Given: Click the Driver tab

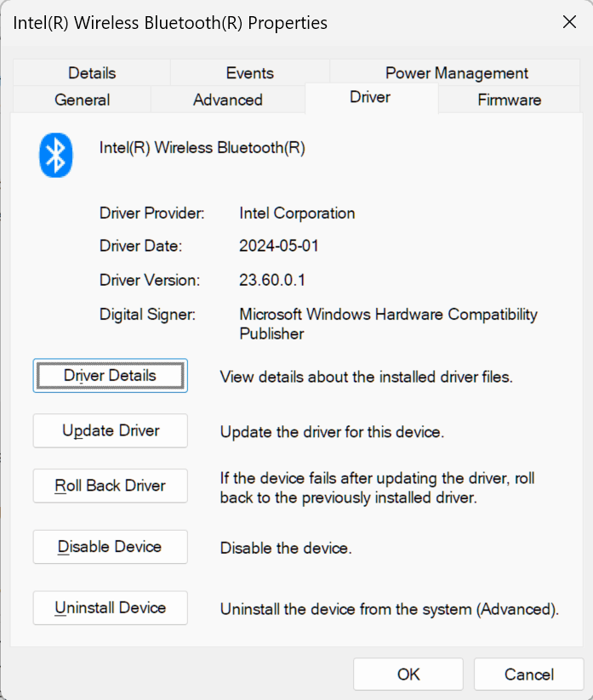Looking at the screenshot, I should (x=370, y=97).
